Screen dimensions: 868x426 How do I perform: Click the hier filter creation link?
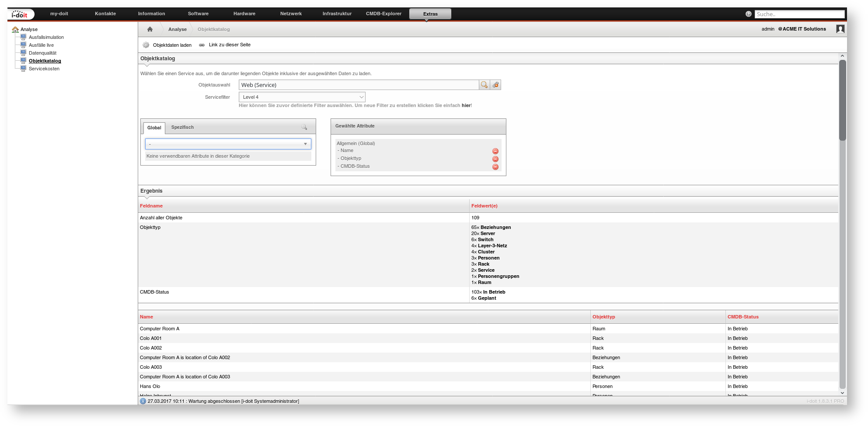[466, 105]
